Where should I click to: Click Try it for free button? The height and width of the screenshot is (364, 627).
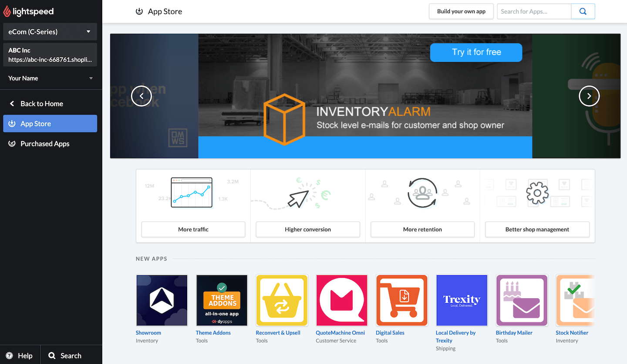(x=476, y=52)
